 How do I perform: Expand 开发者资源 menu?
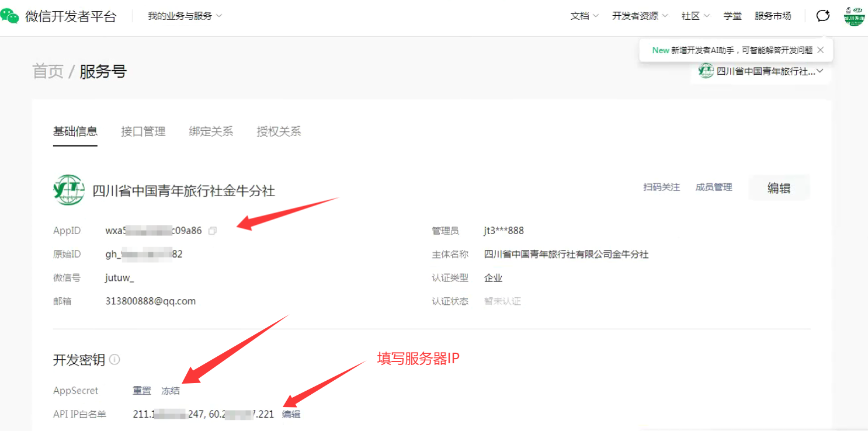pyautogui.click(x=640, y=16)
